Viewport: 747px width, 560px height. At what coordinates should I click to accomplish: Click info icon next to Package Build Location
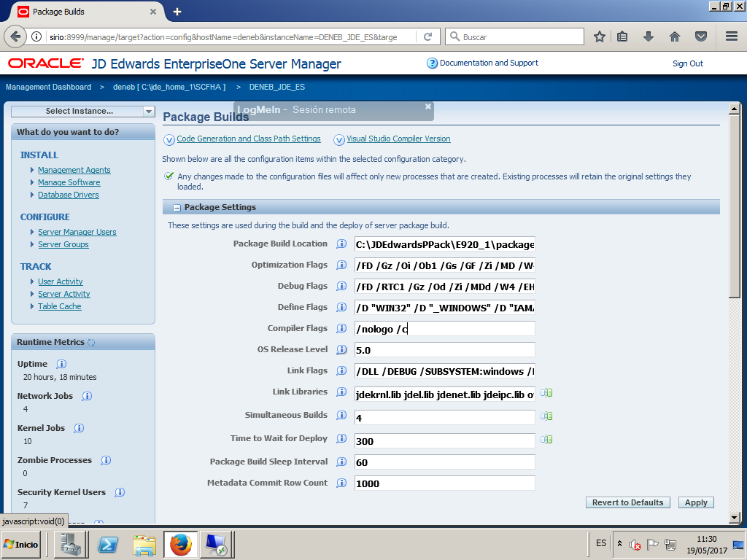pos(341,244)
